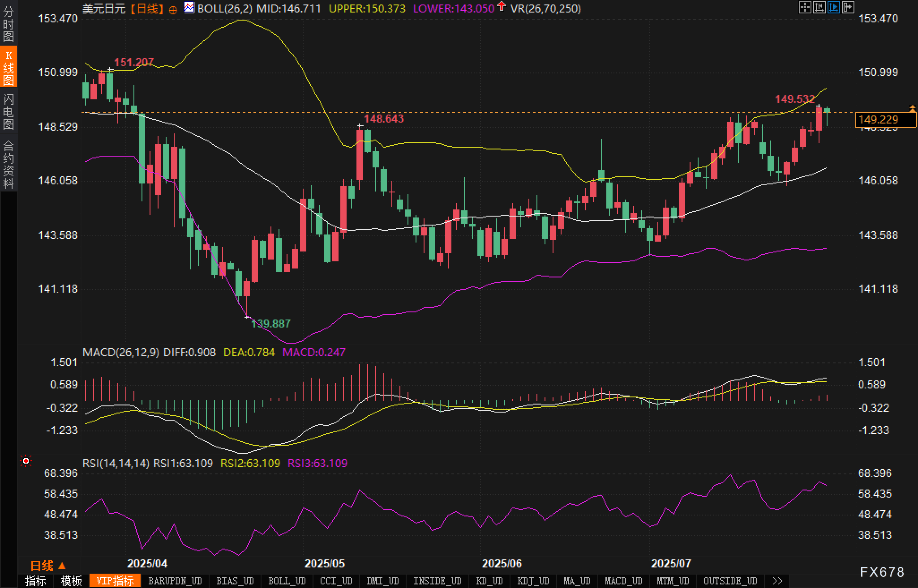
Task: Click the rightmost panel arrow icon
Action: pos(848,7)
